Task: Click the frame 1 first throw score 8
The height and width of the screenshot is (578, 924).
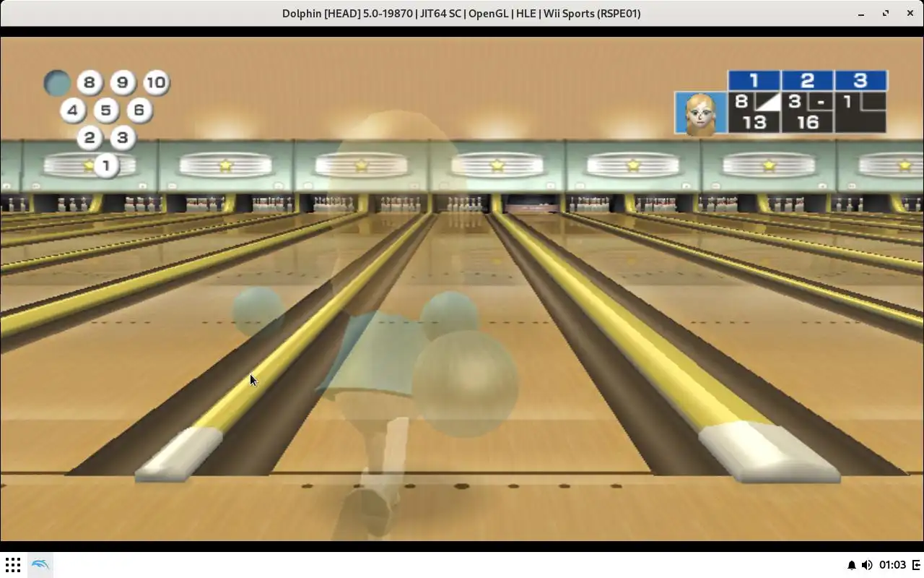Action: tap(741, 101)
